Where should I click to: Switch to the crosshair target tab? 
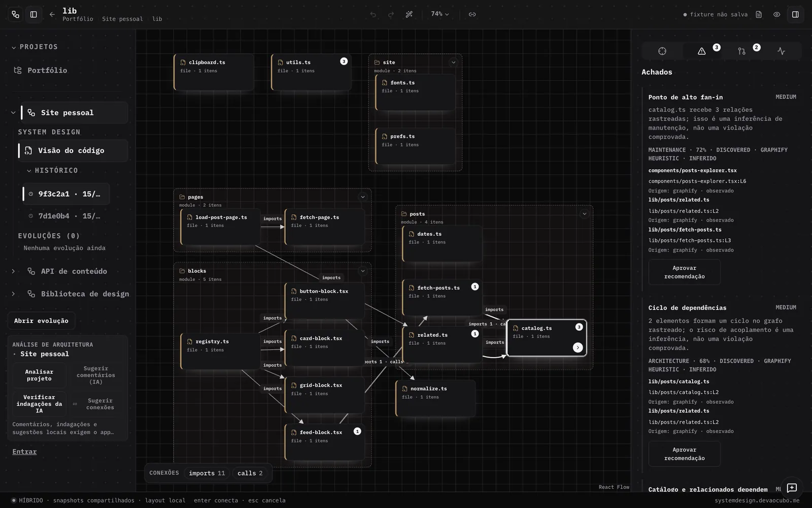(662, 51)
